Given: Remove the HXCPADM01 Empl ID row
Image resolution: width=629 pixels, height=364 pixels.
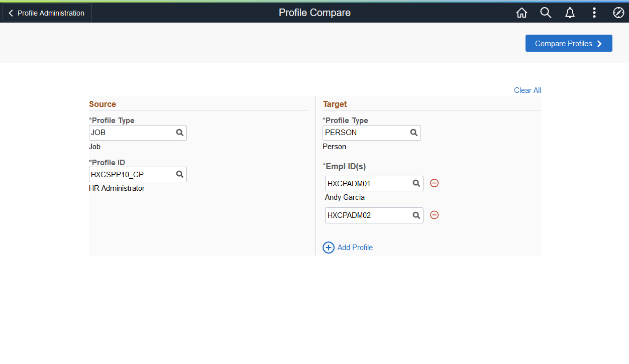Looking at the screenshot, I should click(x=434, y=183).
